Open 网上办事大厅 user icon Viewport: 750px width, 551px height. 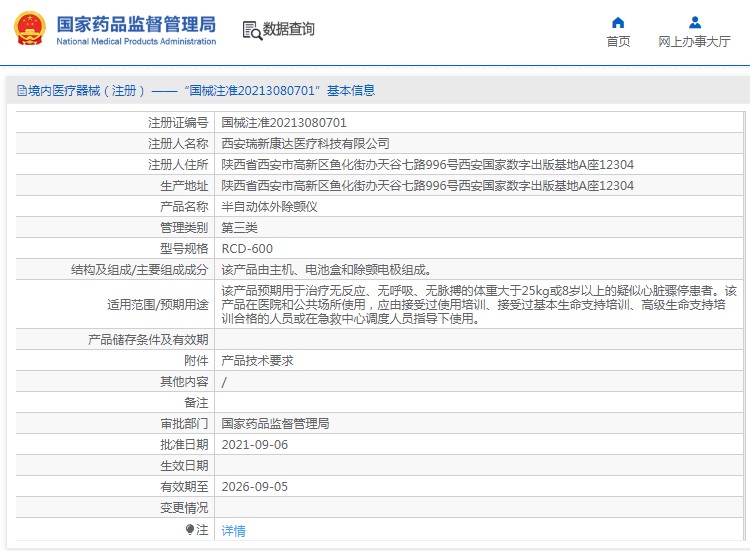[695, 22]
